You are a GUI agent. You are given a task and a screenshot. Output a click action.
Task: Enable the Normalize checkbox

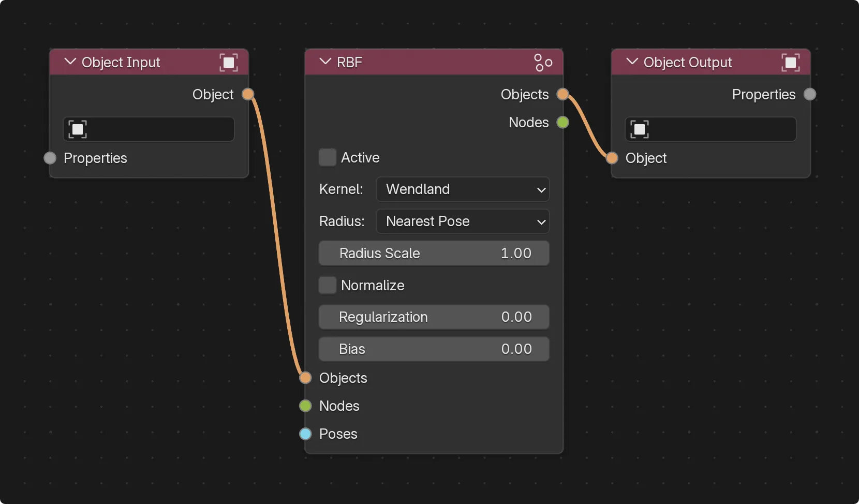pyautogui.click(x=328, y=285)
